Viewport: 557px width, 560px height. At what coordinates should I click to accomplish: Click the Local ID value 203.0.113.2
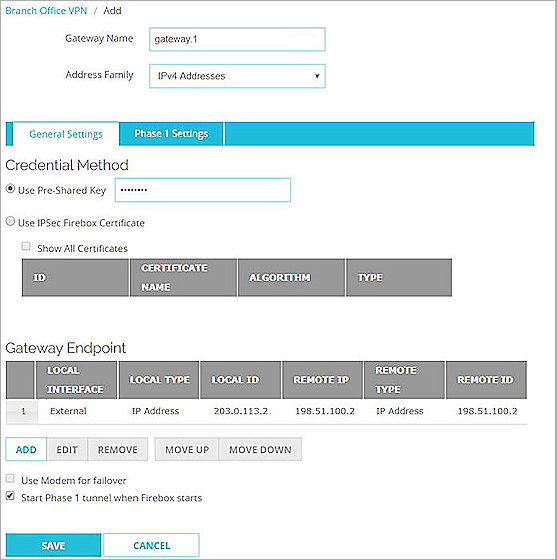click(241, 411)
